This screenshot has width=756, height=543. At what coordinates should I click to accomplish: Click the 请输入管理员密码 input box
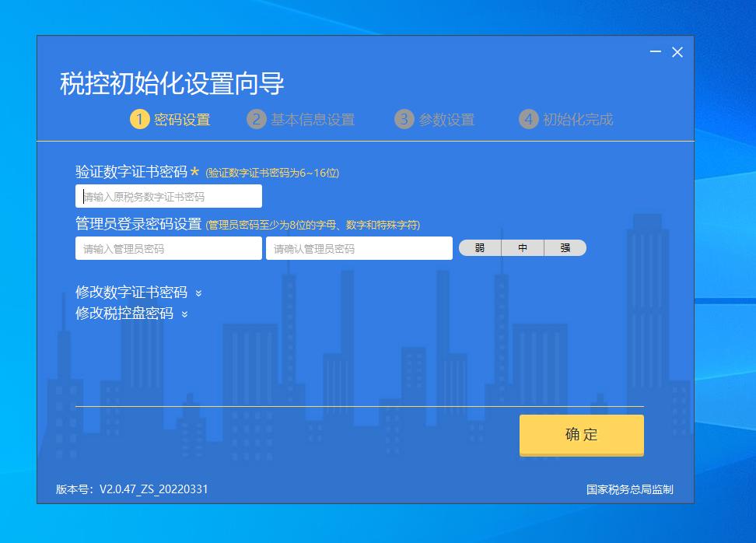click(168, 247)
